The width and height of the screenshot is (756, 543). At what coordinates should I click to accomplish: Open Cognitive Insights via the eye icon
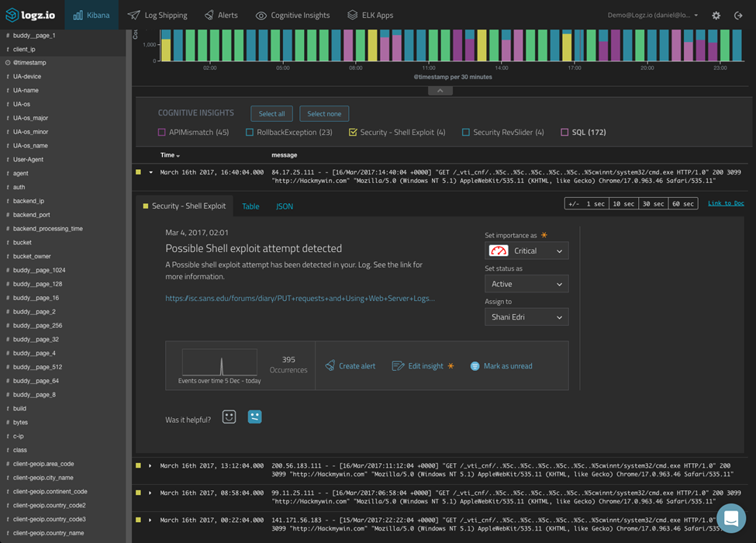click(x=262, y=15)
